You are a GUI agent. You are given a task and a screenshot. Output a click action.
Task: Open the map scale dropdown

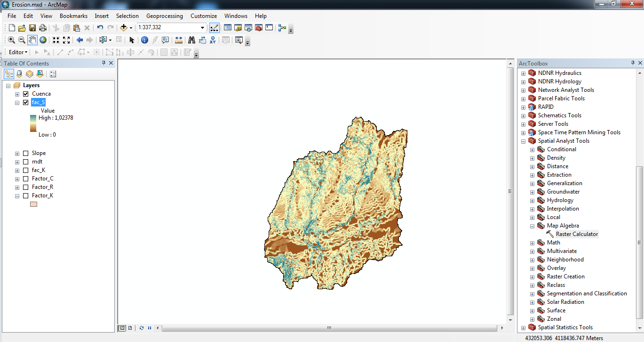(x=203, y=28)
